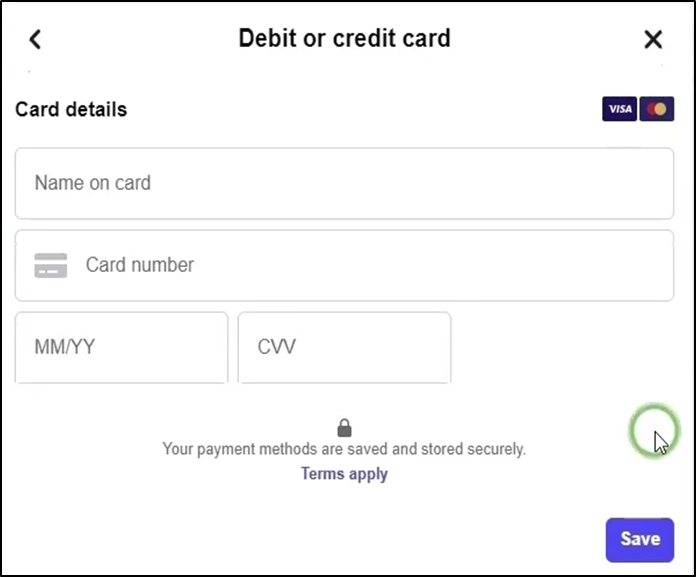Go back using the left arrow
The height and width of the screenshot is (577, 696).
[35, 39]
